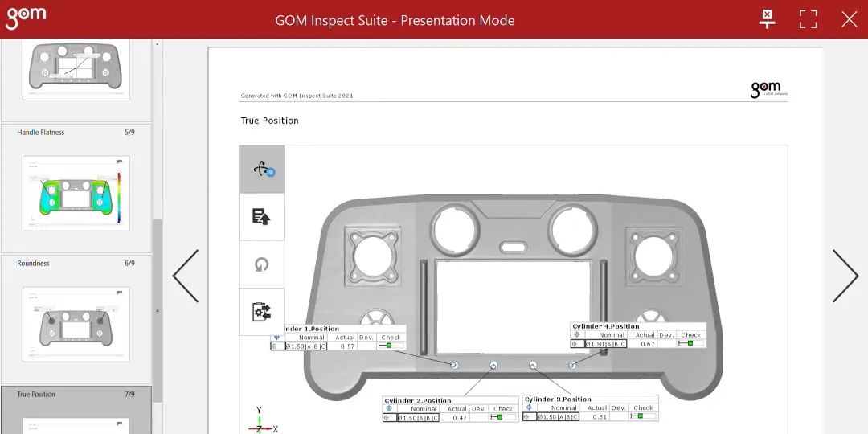Click the sidebar scrollbar up arrow

(158, 44)
